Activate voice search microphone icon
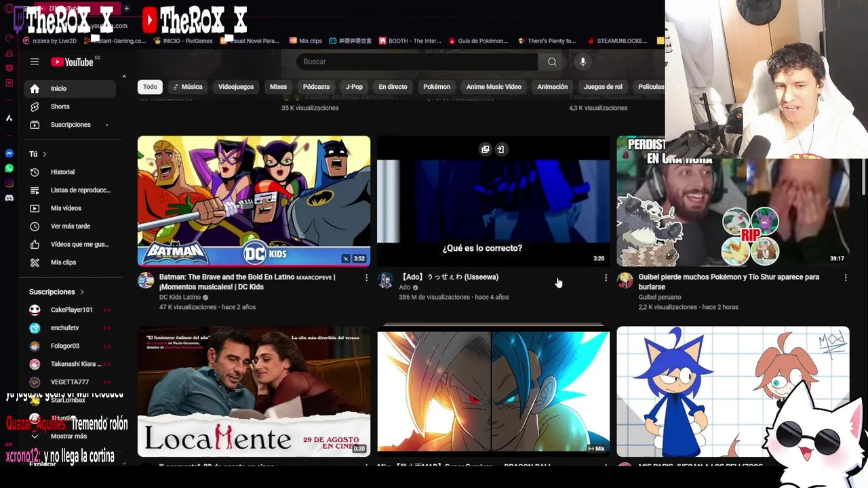 [x=583, y=62]
